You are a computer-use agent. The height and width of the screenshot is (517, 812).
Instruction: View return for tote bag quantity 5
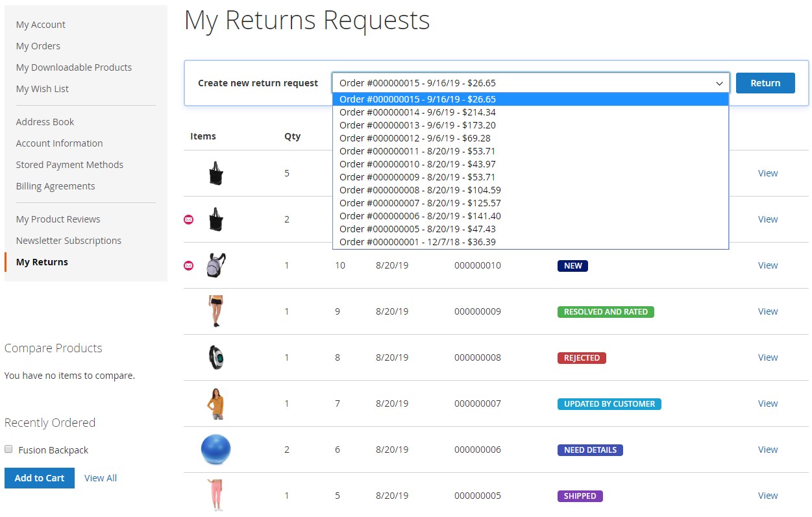coord(768,173)
